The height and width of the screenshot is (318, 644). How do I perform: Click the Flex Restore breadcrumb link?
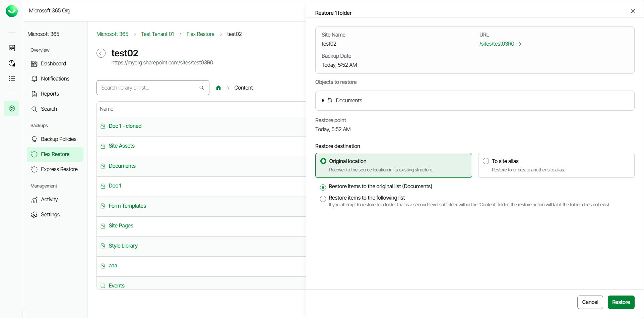(200, 34)
